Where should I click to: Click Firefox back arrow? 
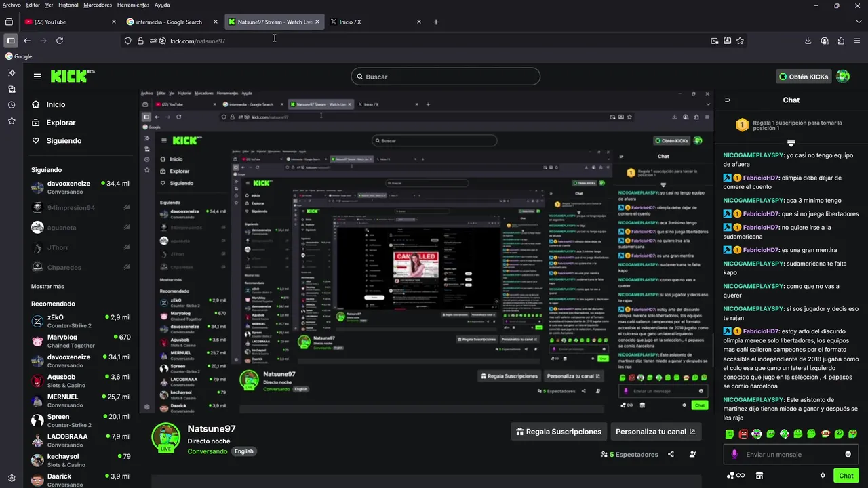(x=27, y=41)
